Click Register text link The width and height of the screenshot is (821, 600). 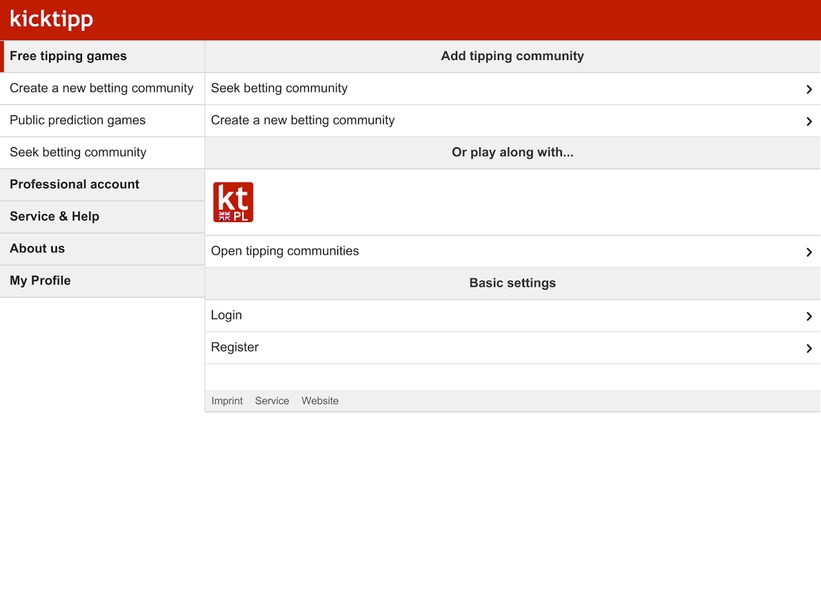tap(235, 347)
